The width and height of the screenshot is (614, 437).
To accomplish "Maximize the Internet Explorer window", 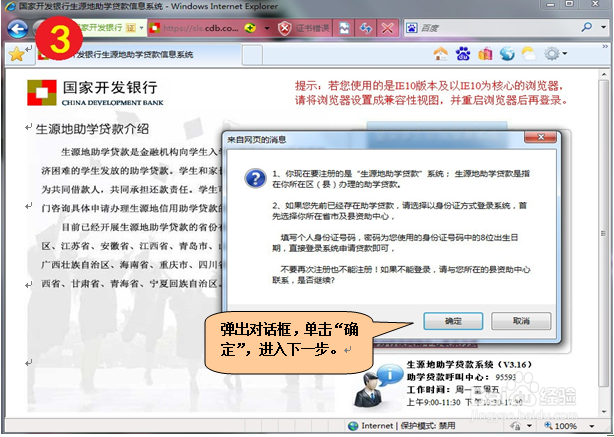I will 570,4.
